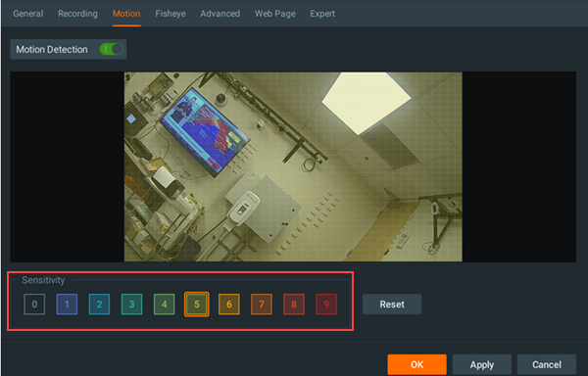Screen dimensions: 588x376
Task: Apply the camera motion settings
Action: coord(482,364)
